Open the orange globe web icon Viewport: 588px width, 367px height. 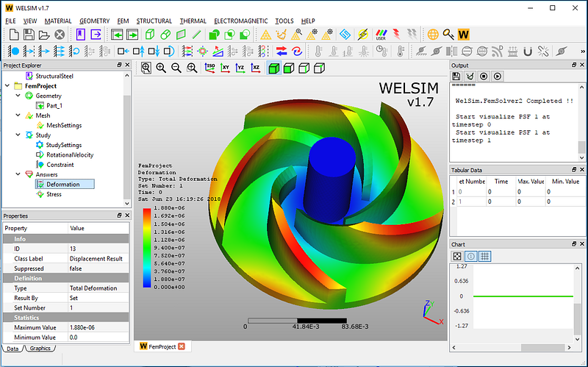click(x=433, y=35)
